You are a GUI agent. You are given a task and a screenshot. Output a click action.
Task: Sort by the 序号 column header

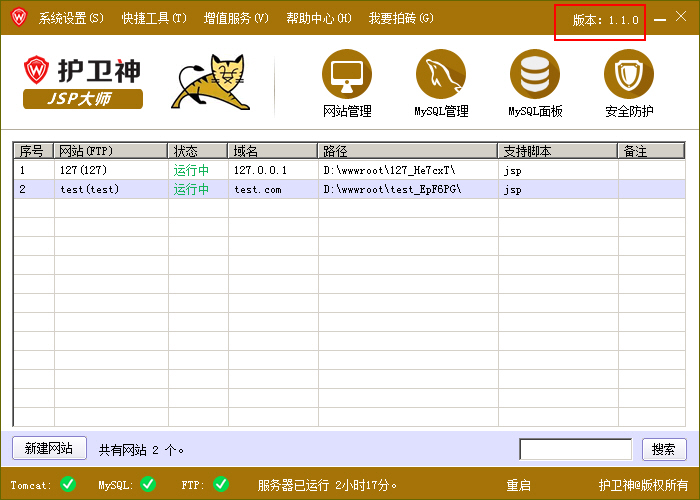pos(33,151)
